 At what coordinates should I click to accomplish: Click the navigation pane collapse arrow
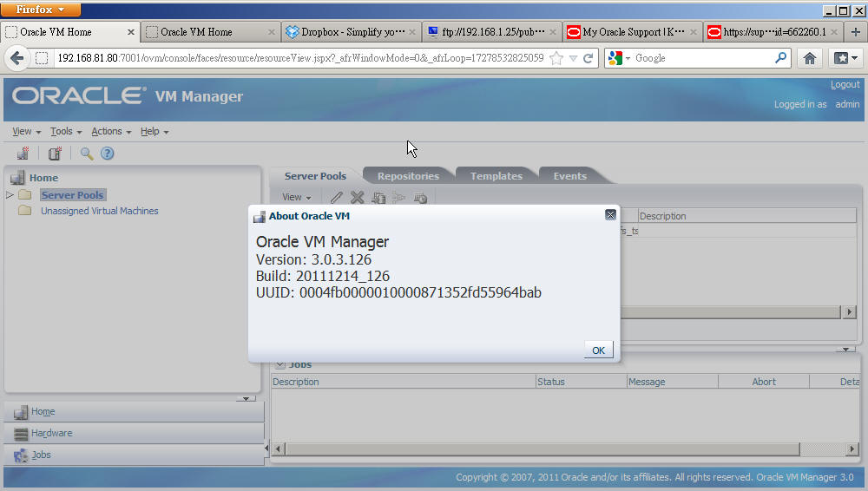point(246,398)
